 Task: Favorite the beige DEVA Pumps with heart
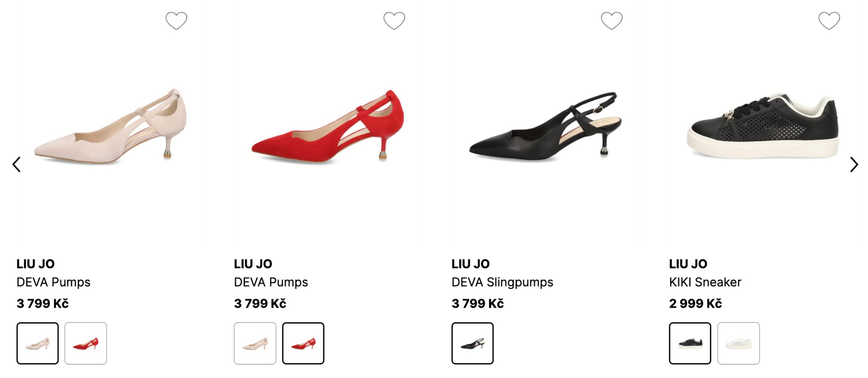tap(176, 21)
